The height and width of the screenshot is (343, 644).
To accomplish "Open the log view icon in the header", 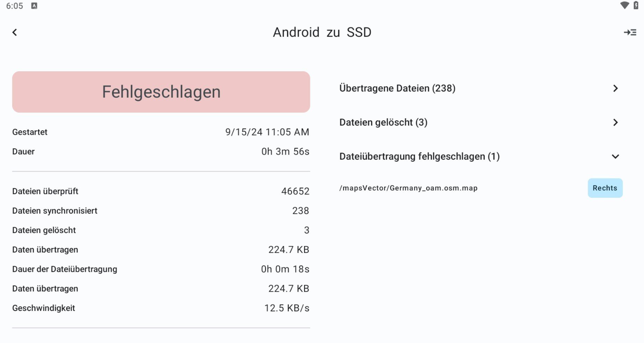I will 630,32.
